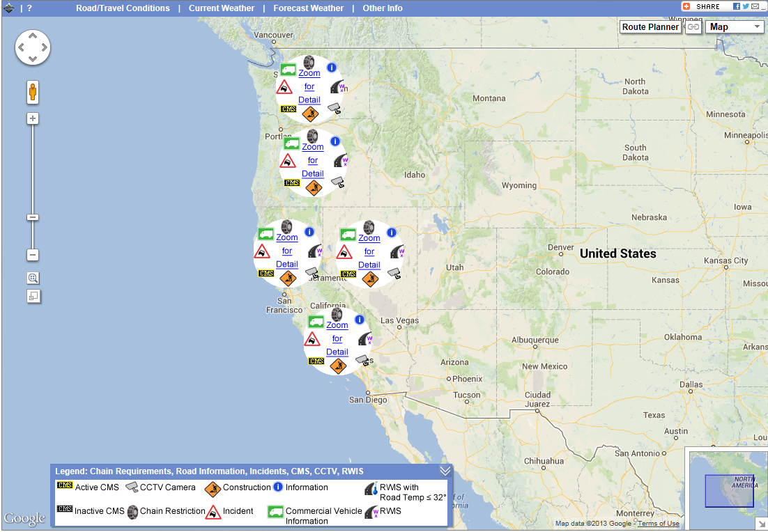Viewport: 768px width, 532px height.
Task: Open the Map view type dropdown
Action: 734,26
